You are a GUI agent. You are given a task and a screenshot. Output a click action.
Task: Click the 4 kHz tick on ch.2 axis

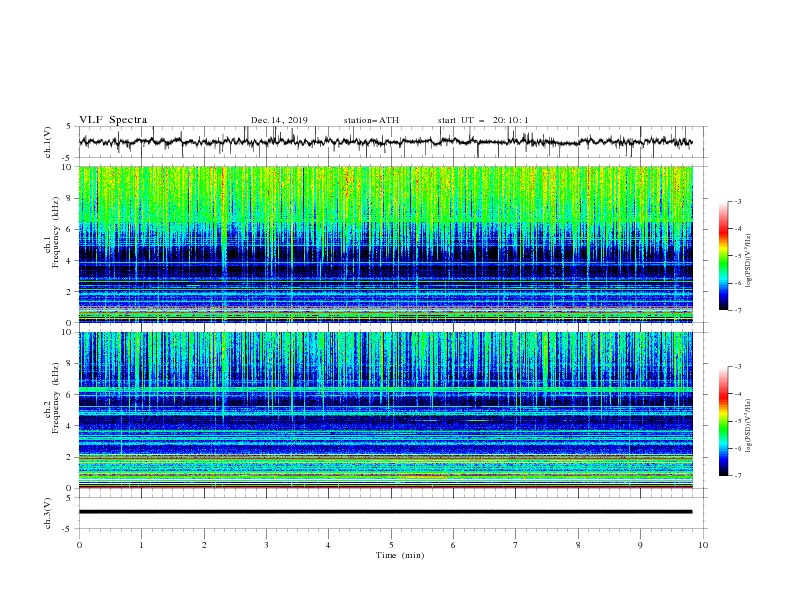tap(69, 426)
